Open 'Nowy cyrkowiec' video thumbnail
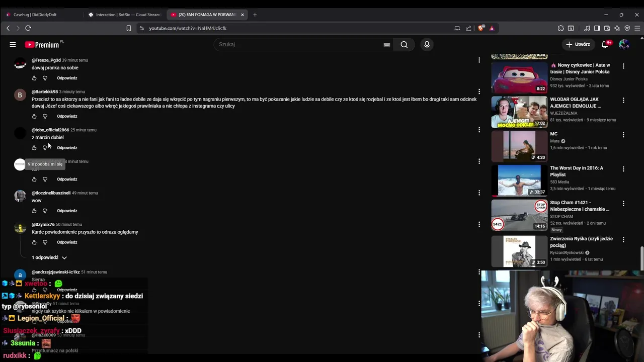The width and height of the screenshot is (644, 362). 519,77
